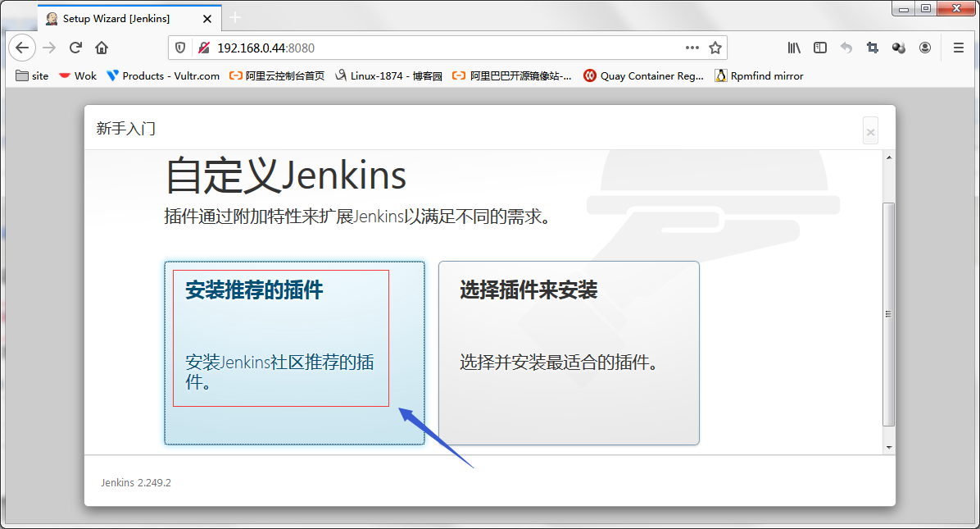The height and width of the screenshot is (529, 980).
Task: Bookmark this page with star icon
Action: (715, 48)
